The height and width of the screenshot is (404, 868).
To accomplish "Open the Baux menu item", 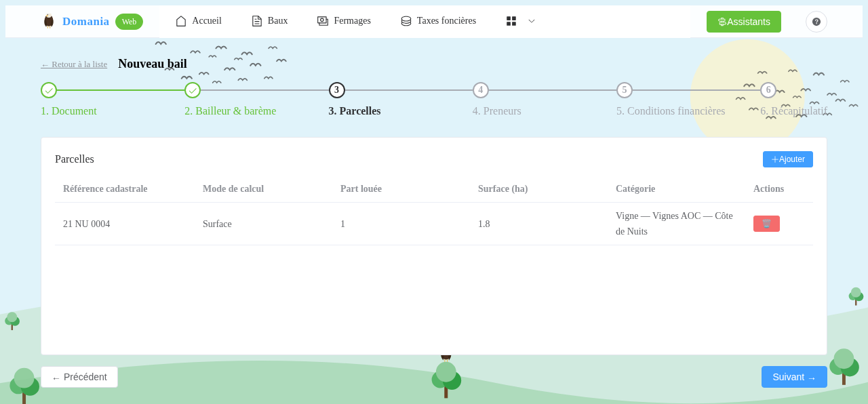I will click(x=270, y=21).
